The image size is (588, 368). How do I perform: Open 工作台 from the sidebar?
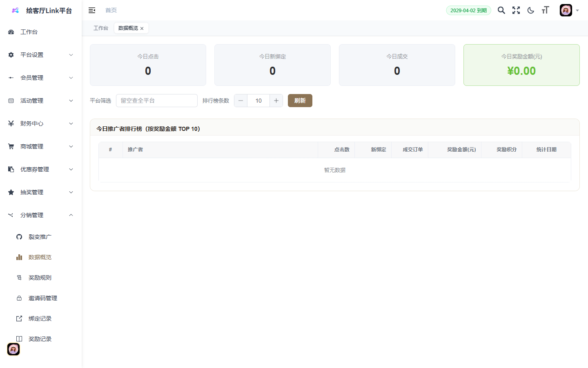[29, 32]
